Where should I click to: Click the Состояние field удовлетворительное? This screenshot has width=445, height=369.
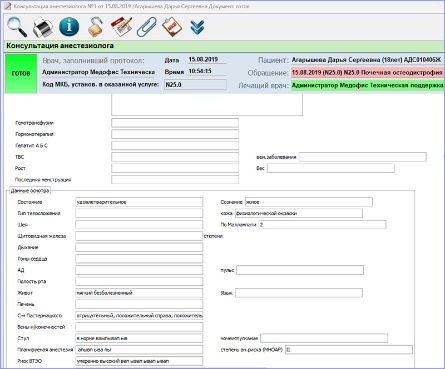pyautogui.click(x=139, y=202)
